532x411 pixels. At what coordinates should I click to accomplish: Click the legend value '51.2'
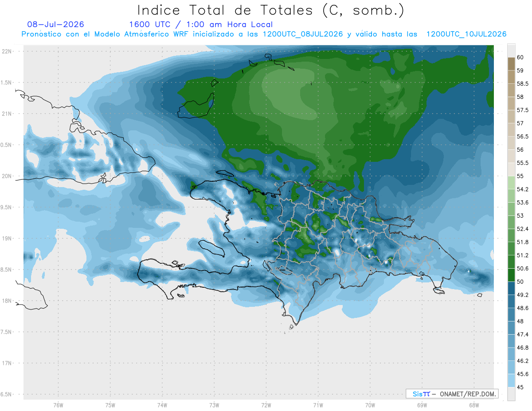click(523, 255)
